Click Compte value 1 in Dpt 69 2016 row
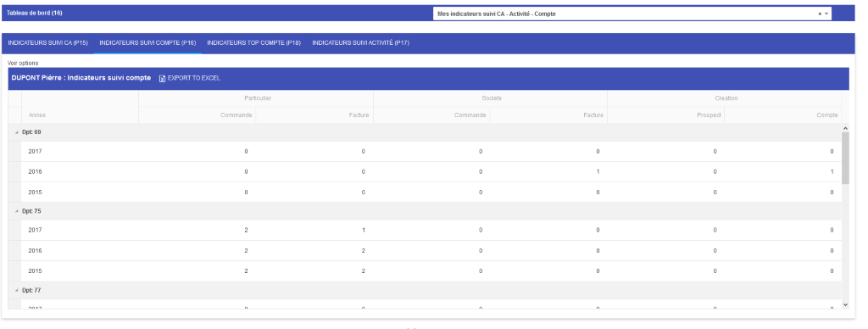 tap(832, 171)
